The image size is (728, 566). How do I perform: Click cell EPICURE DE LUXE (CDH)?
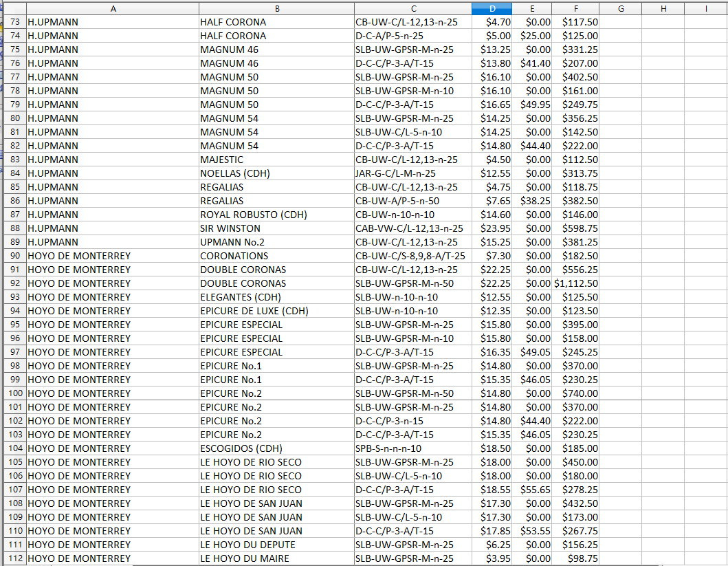(x=277, y=311)
